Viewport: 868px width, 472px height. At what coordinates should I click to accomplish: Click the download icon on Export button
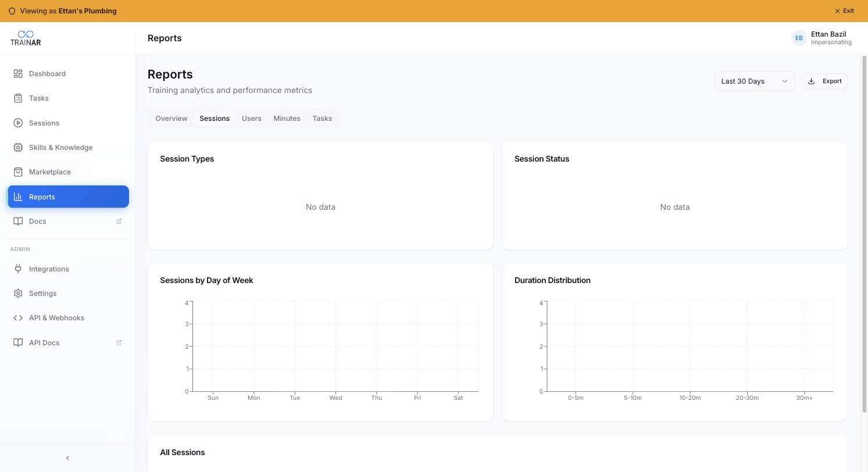pos(812,81)
